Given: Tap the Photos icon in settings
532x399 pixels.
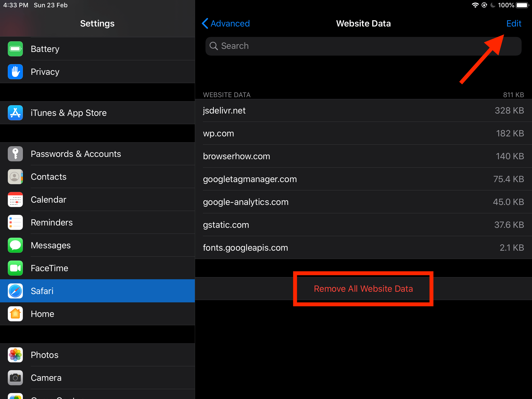Looking at the screenshot, I should click(15, 355).
